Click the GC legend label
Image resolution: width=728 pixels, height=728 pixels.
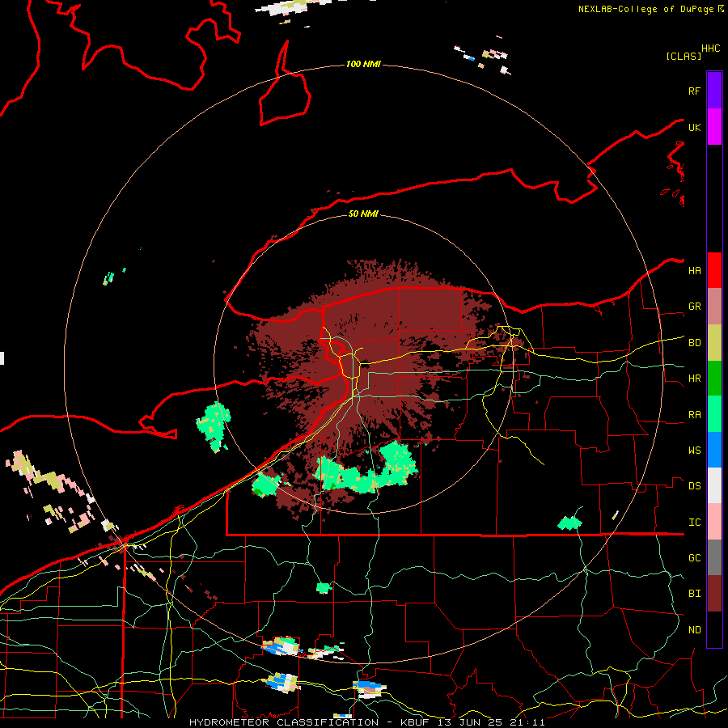pyautogui.click(x=694, y=558)
